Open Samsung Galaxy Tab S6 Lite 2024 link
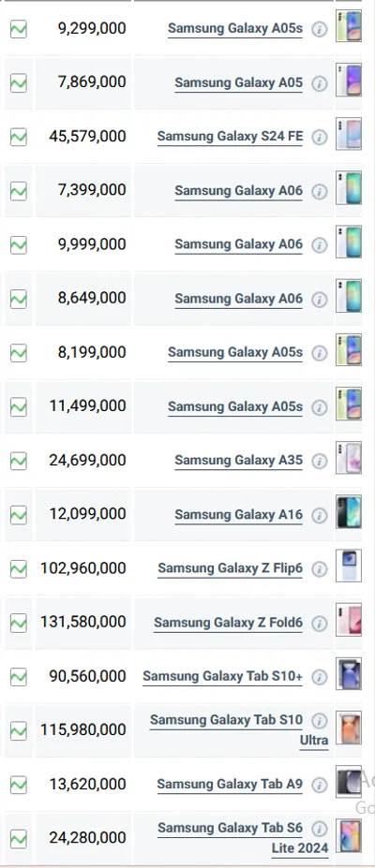 pyautogui.click(x=243, y=838)
